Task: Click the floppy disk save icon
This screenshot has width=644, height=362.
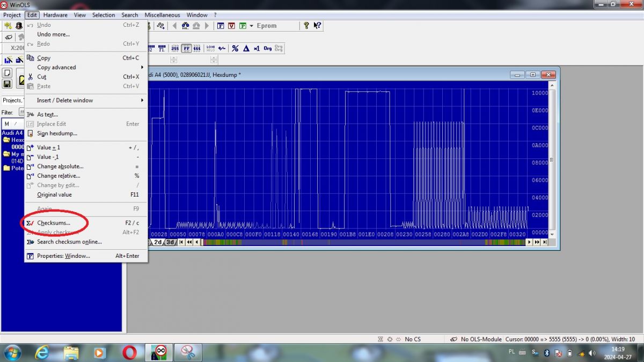Action: pyautogui.click(x=8, y=84)
